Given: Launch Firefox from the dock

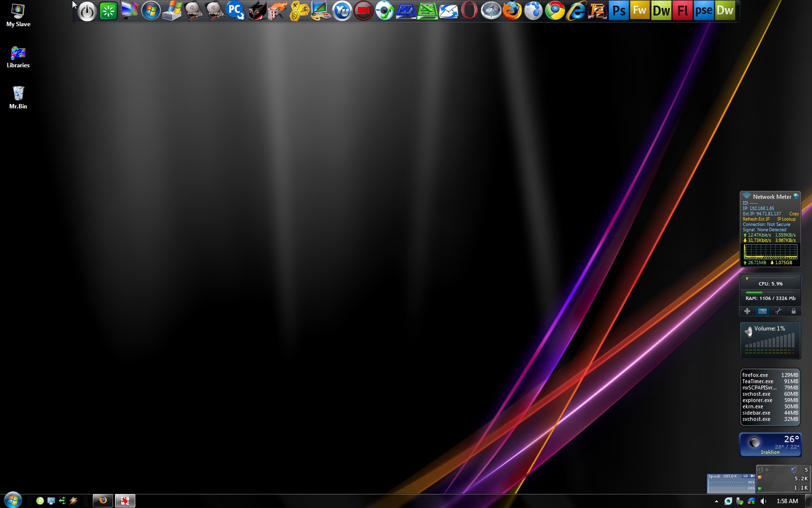Looking at the screenshot, I should (512, 11).
